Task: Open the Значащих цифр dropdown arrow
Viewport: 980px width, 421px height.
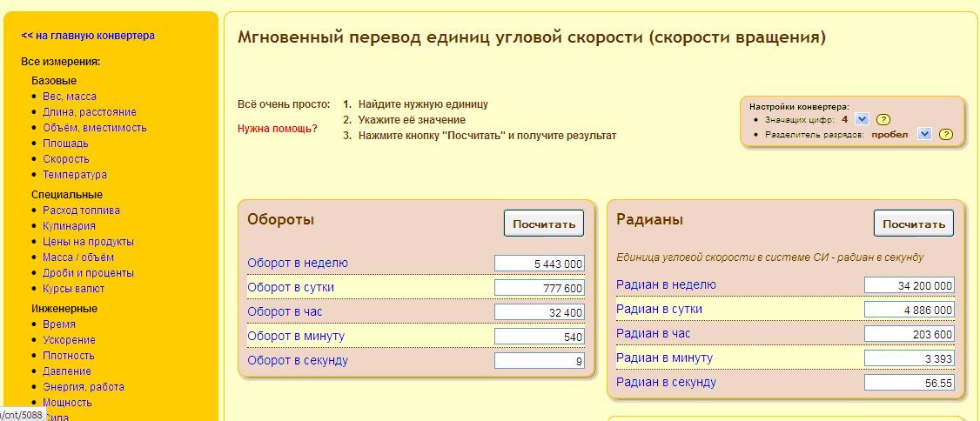Action: pos(862,119)
